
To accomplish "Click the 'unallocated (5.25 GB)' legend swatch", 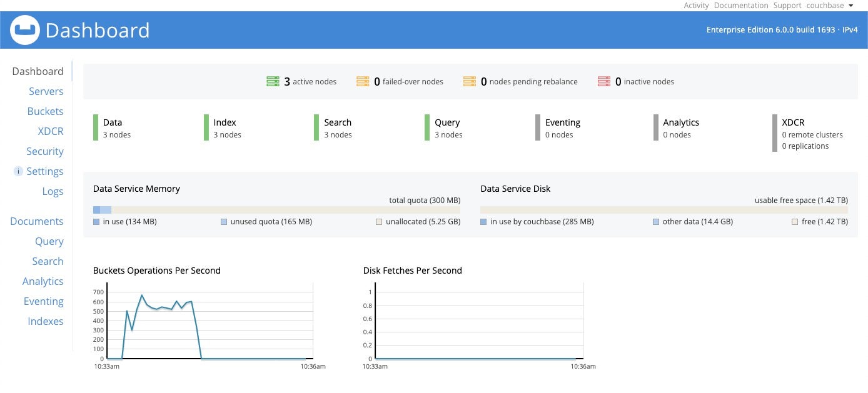I will click(379, 222).
